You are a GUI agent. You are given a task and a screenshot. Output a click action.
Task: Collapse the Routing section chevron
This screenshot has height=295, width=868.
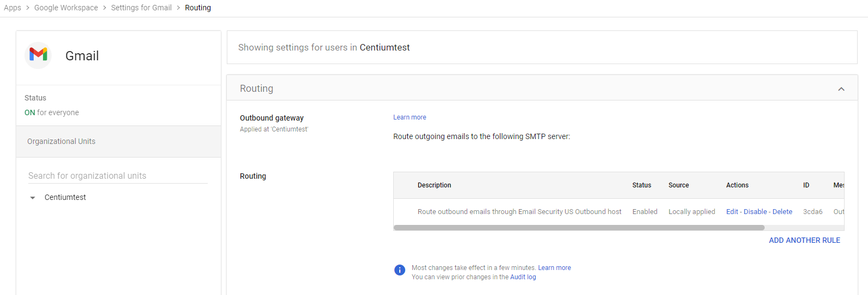click(841, 89)
